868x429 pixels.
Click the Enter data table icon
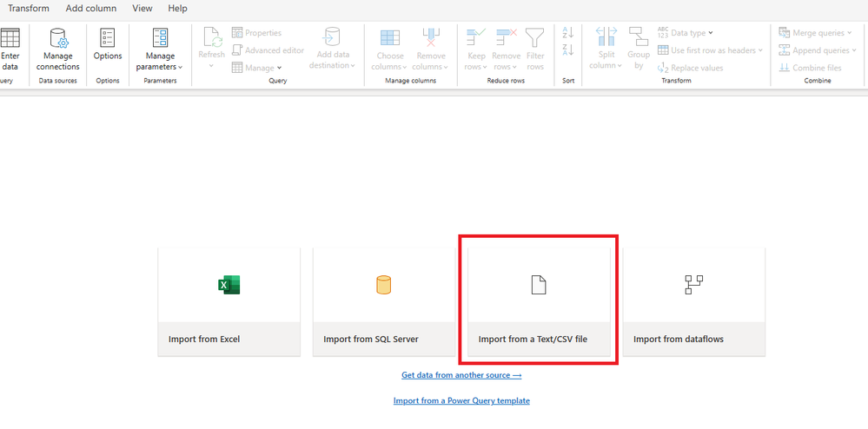[10, 37]
